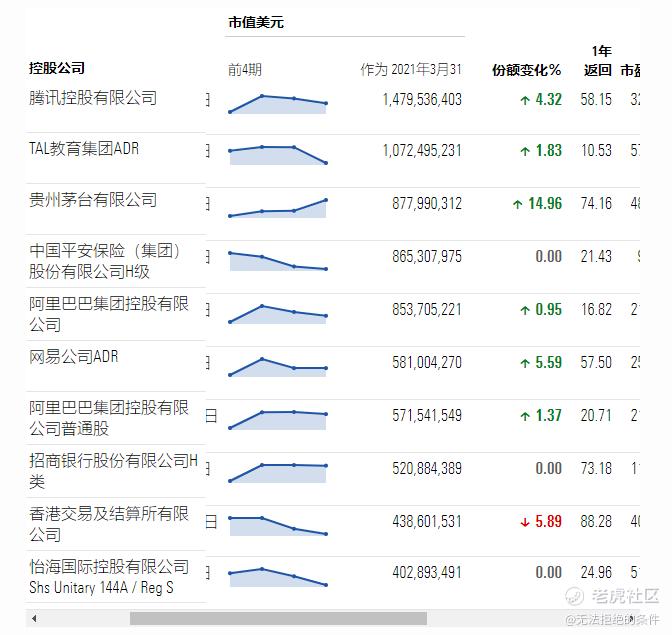The height and width of the screenshot is (635, 672).
Task: Click the share change value 1.37
Action: click(x=549, y=415)
